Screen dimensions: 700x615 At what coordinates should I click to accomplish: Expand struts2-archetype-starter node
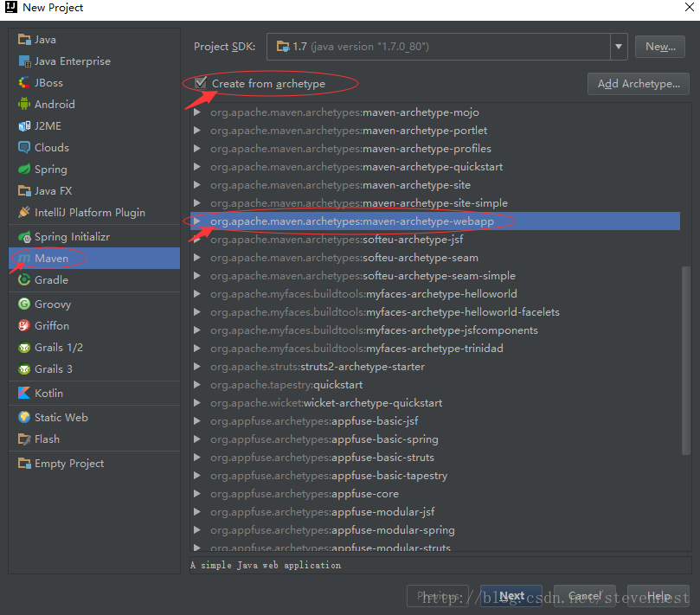pos(197,367)
